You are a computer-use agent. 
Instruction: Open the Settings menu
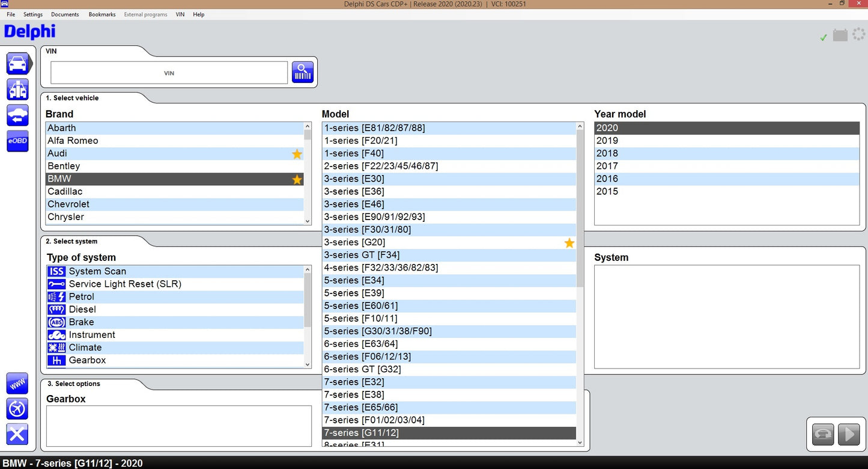33,14
